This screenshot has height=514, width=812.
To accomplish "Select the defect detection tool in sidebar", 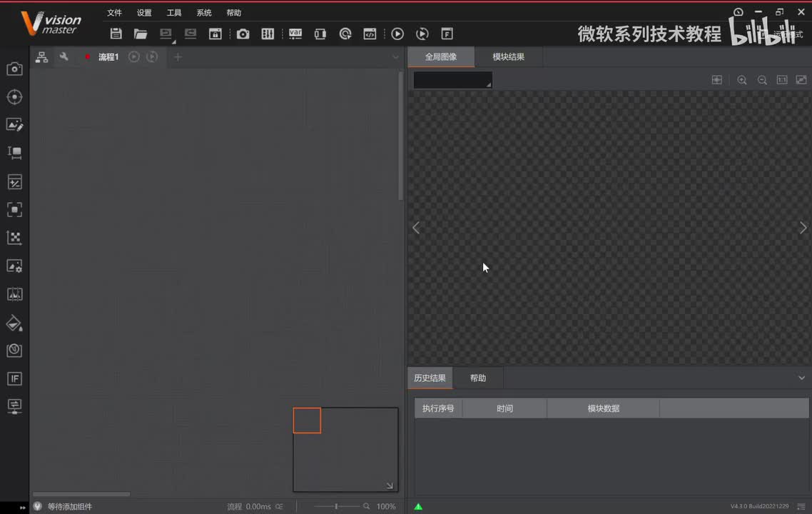I will coord(14,351).
